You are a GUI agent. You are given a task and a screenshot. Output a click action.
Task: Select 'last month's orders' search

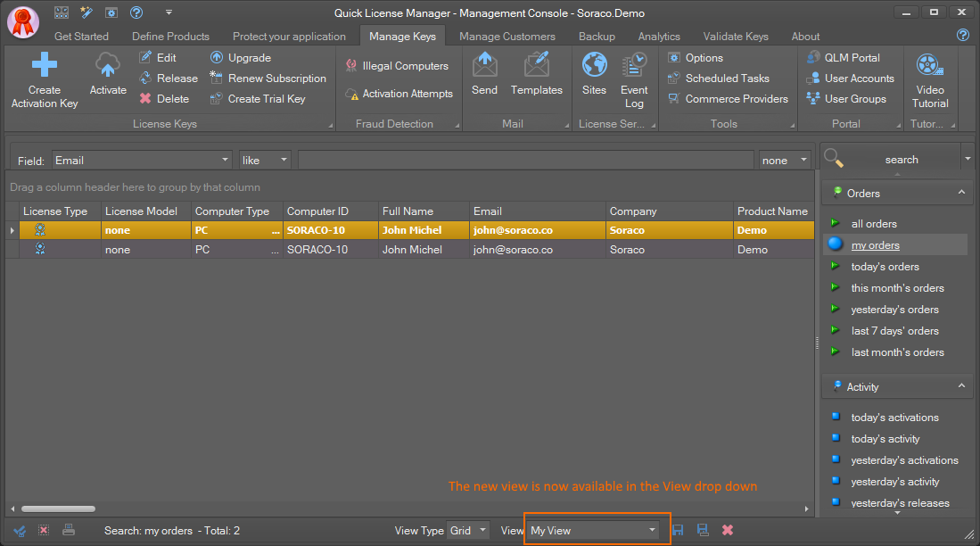point(897,352)
